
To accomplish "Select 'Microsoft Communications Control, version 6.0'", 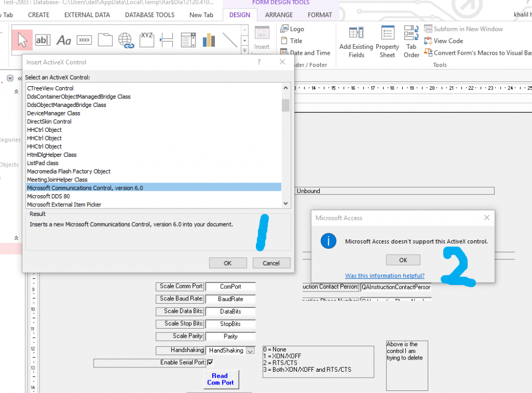I will click(x=154, y=188).
